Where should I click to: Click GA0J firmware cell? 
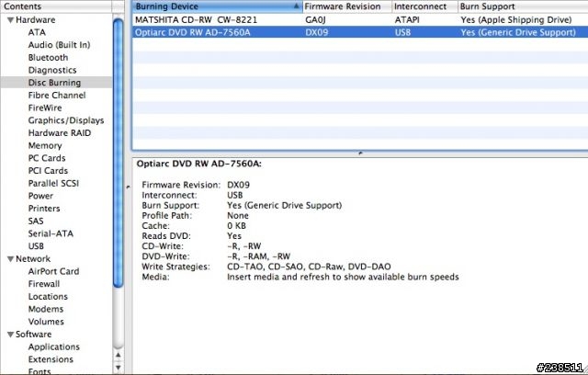pyautogui.click(x=315, y=20)
